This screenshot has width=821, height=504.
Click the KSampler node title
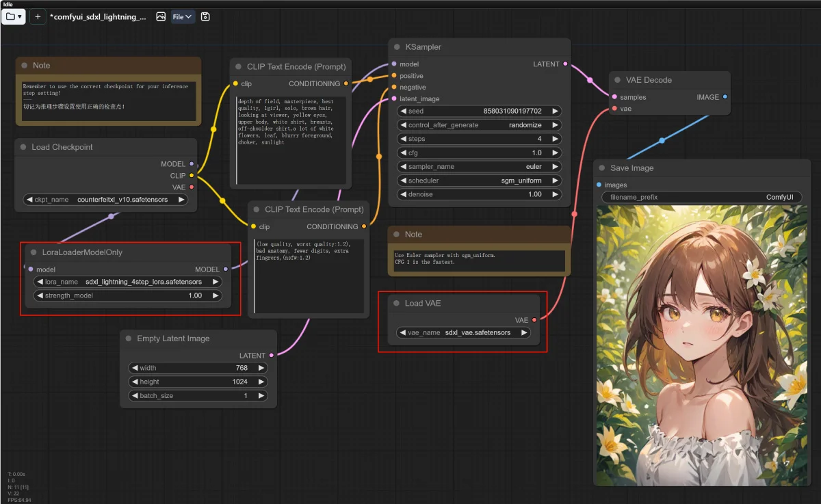pyautogui.click(x=423, y=47)
